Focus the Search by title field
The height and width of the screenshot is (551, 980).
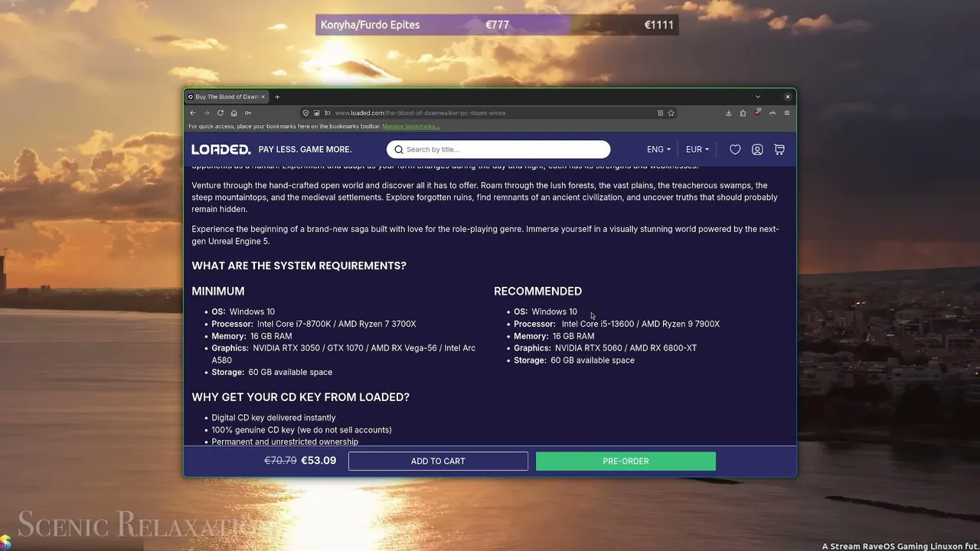[498, 149]
